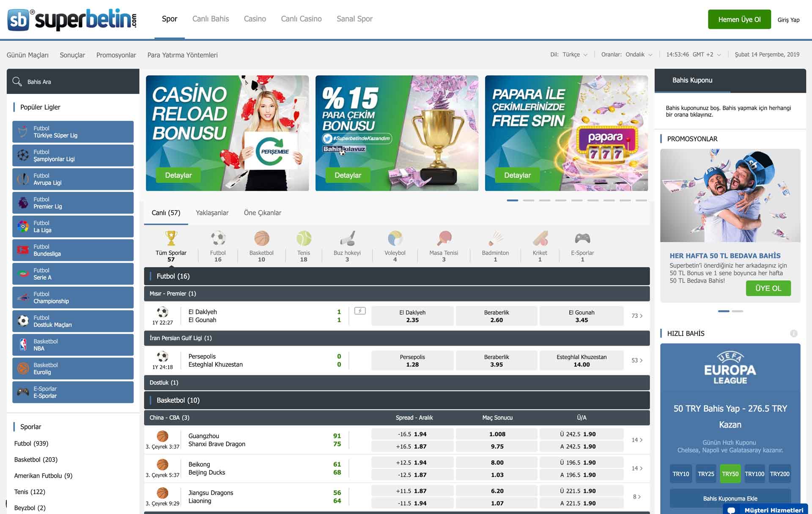Select TRY200 quick bet amount
Viewport: 812px width, 514px height.
click(x=779, y=474)
